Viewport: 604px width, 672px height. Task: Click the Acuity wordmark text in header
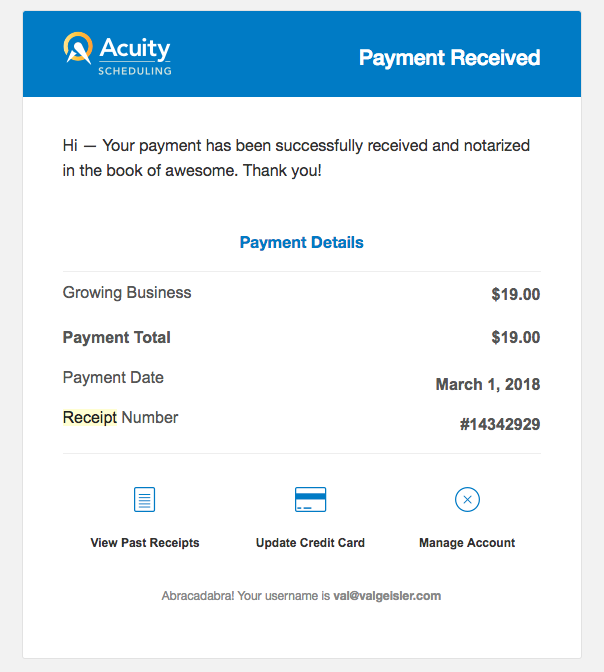[x=135, y=48]
